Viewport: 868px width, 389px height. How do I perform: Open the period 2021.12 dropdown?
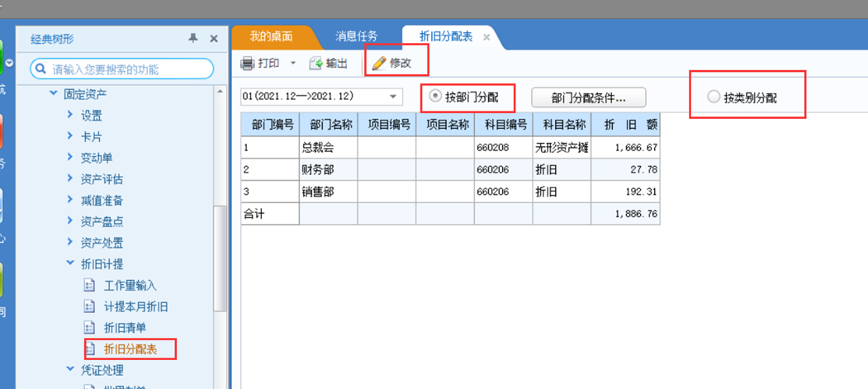click(x=393, y=97)
